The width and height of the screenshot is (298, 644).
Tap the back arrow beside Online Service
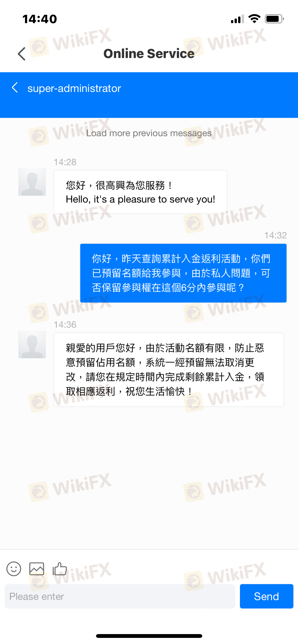tap(22, 54)
